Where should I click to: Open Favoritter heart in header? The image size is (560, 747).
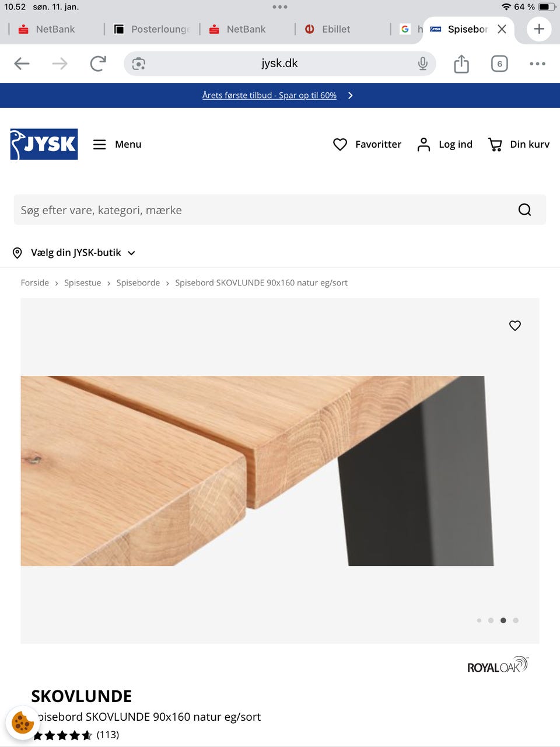[367, 144]
